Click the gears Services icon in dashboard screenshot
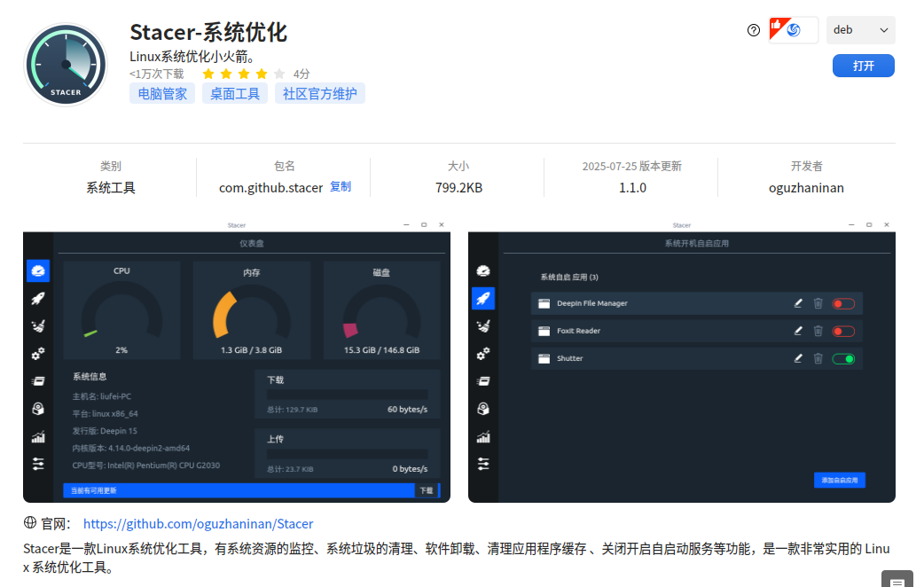 (38, 354)
